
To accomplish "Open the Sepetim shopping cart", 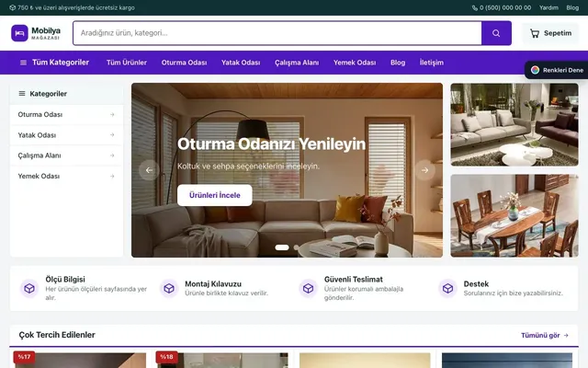I will [x=550, y=33].
